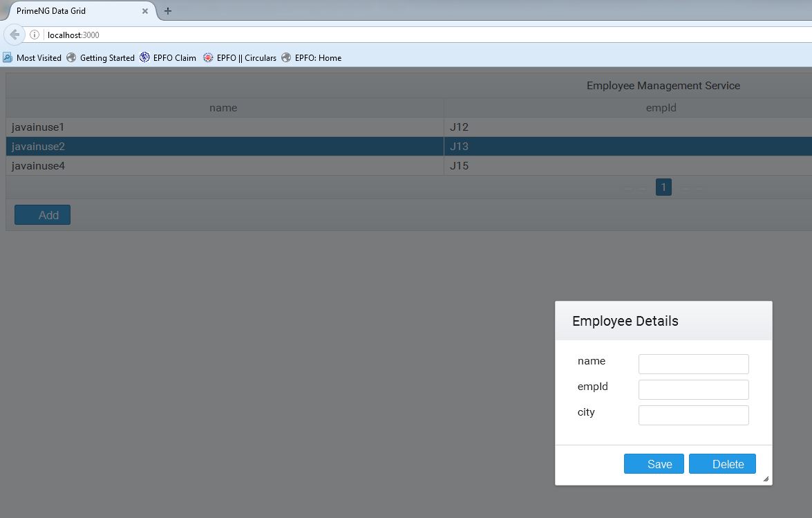Focus the city input in Employee Details
The width and height of the screenshot is (812, 518).
pos(693,415)
